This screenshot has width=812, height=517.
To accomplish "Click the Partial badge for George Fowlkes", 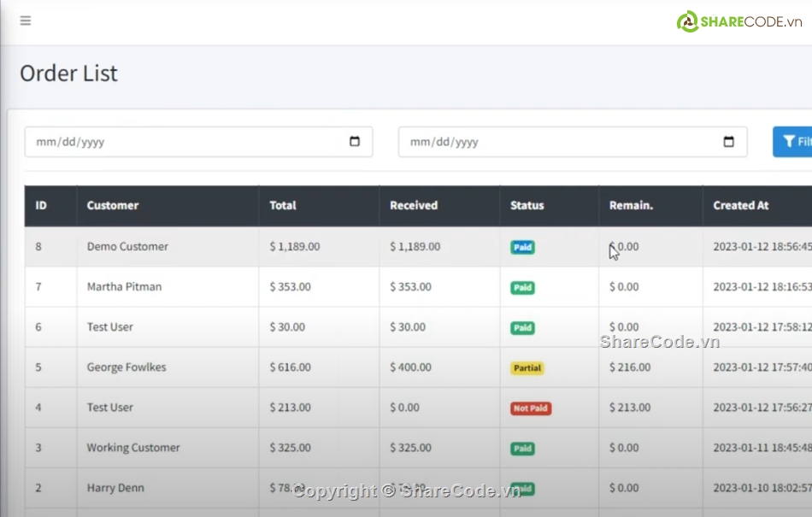I will point(527,368).
